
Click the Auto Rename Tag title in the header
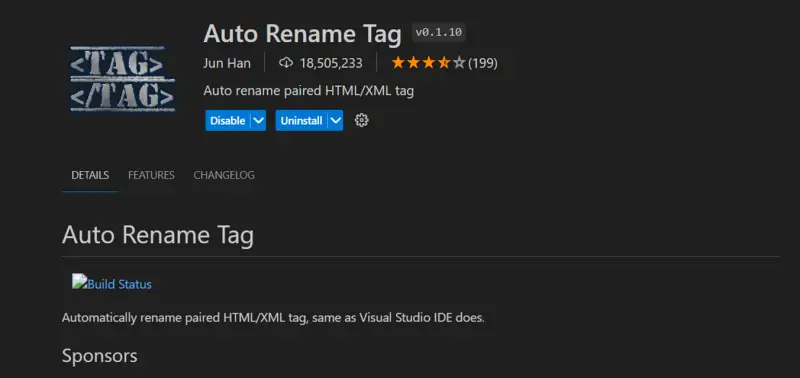[303, 34]
